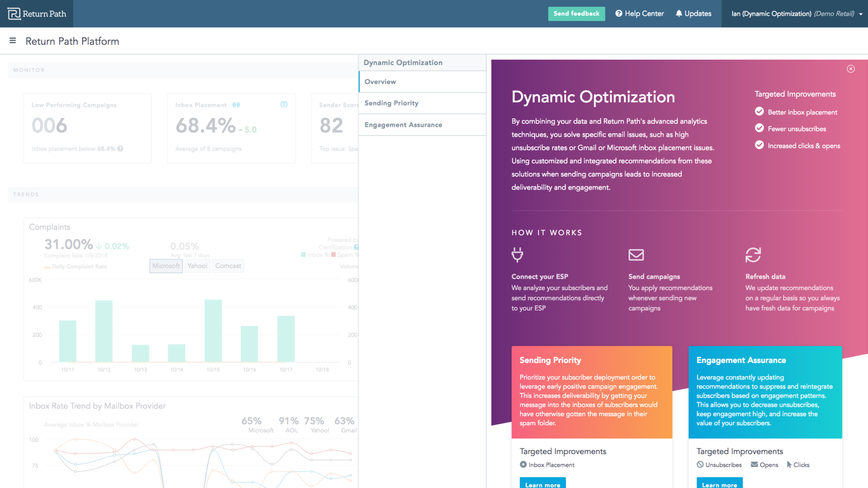Viewport: 868px width, 488px height.
Task: Click the Inbox Placement card chart icon
Action: (x=236, y=105)
